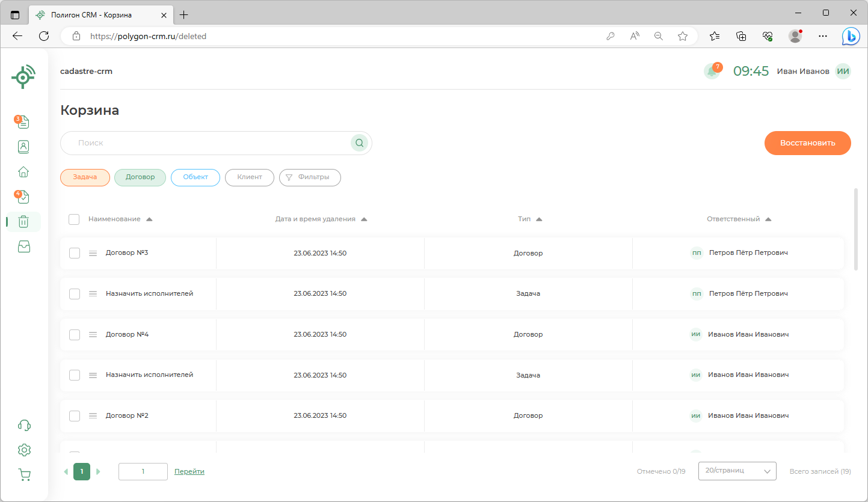Click the search magnifier icon
Screen dimensions: 868x502
pyautogui.click(x=359, y=143)
